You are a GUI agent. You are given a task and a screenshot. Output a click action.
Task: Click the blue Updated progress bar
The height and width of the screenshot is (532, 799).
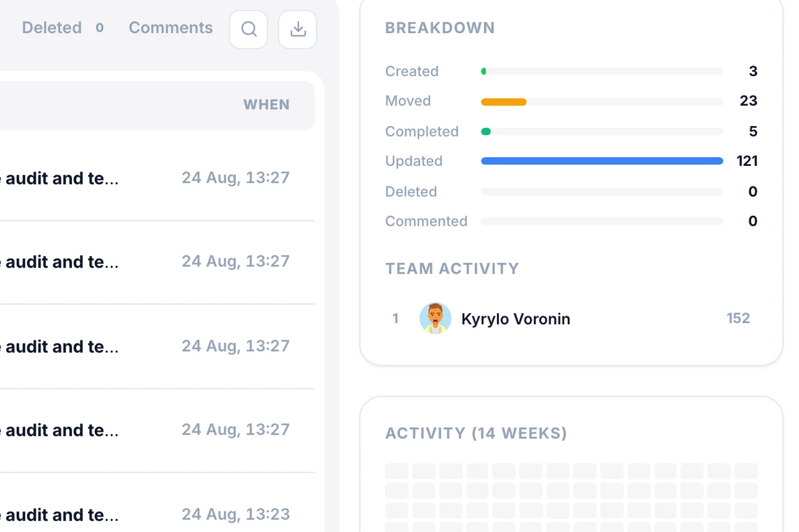click(x=602, y=161)
